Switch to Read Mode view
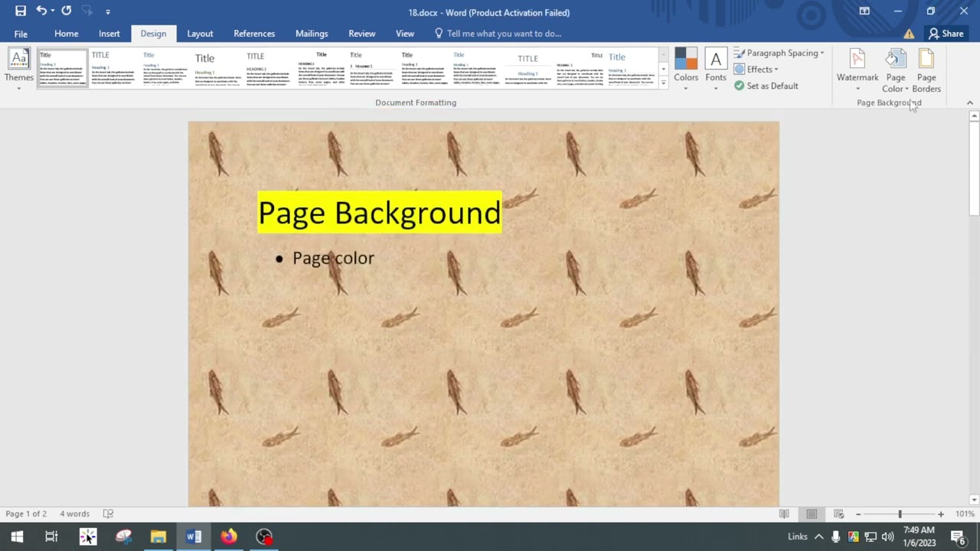Viewport: 980px width, 551px height. pyautogui.click(x=784, y=514)
